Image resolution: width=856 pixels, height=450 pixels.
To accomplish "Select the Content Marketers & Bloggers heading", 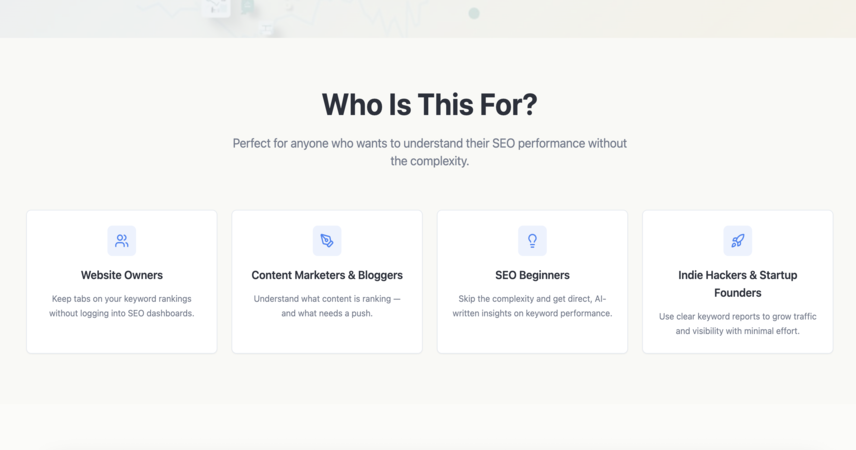I will click(x=327, y=275).
